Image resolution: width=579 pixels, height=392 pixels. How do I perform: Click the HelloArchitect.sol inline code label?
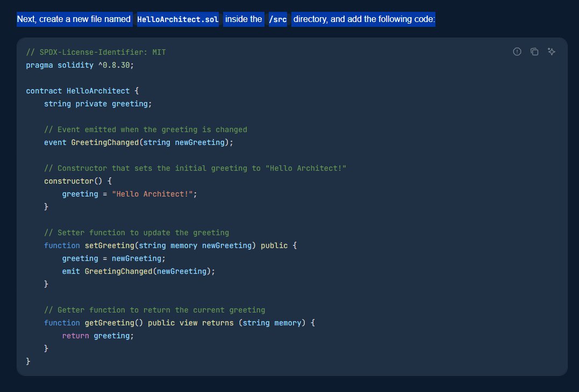coord(178,19)
